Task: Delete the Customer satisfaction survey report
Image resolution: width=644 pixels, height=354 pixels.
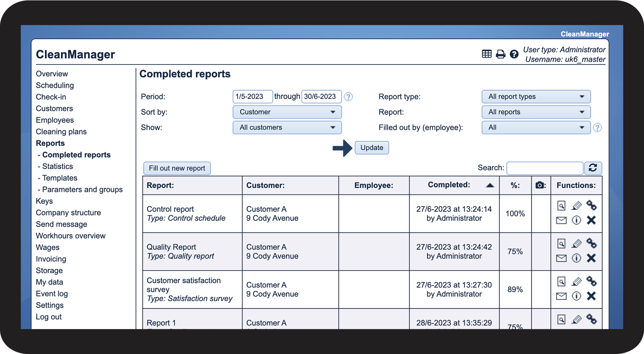Action: (591, 296)
